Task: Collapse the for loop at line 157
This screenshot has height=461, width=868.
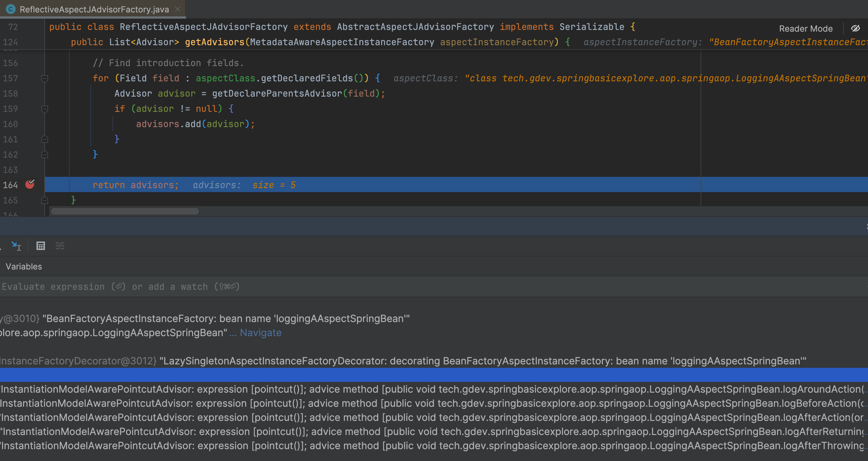Action: click(44, 79)
